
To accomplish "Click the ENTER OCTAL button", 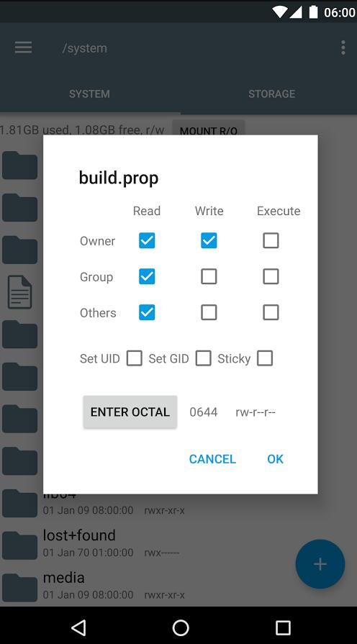I will click(x=130, y=412).
